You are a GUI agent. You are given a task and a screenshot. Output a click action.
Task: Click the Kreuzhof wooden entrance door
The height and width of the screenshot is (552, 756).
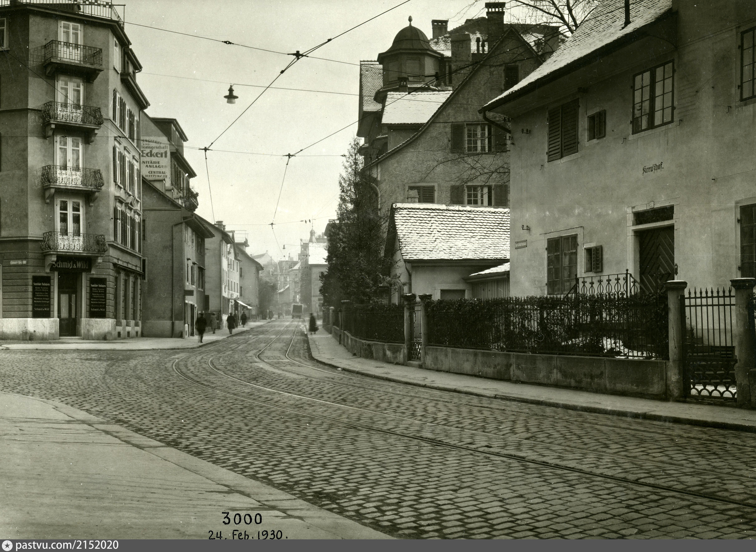click(x=656, y=259)
